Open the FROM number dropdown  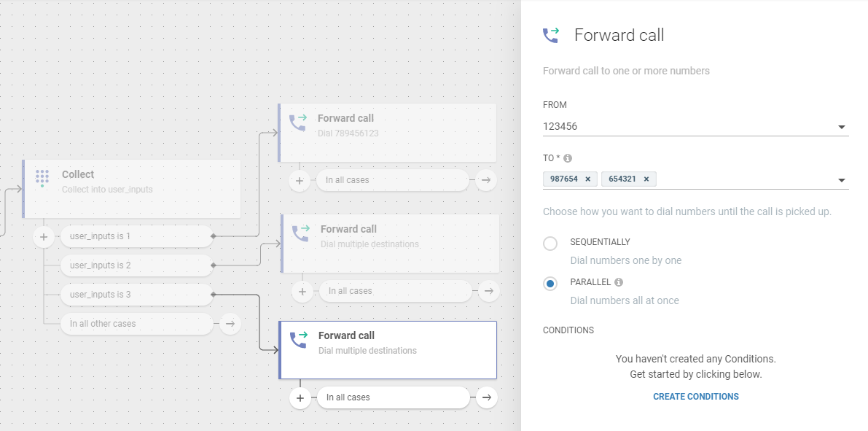[842, 127]
